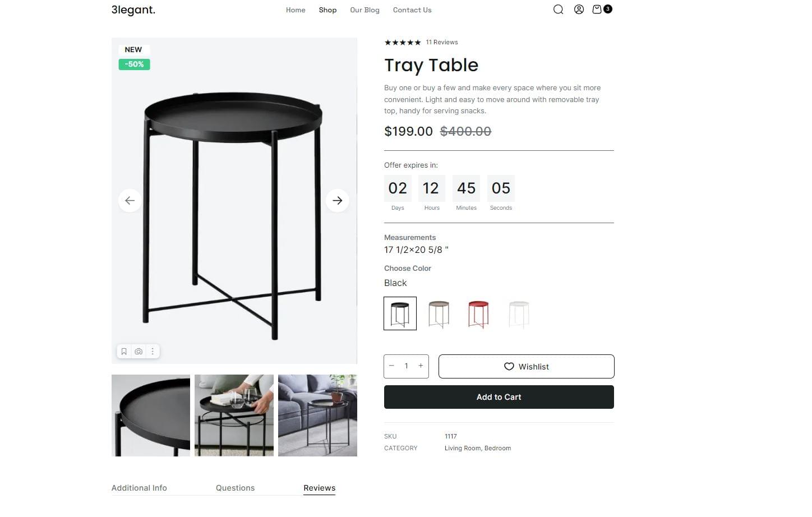Click the bookmark icon on product image
The image size is (812, 517).
pos(124,352)
